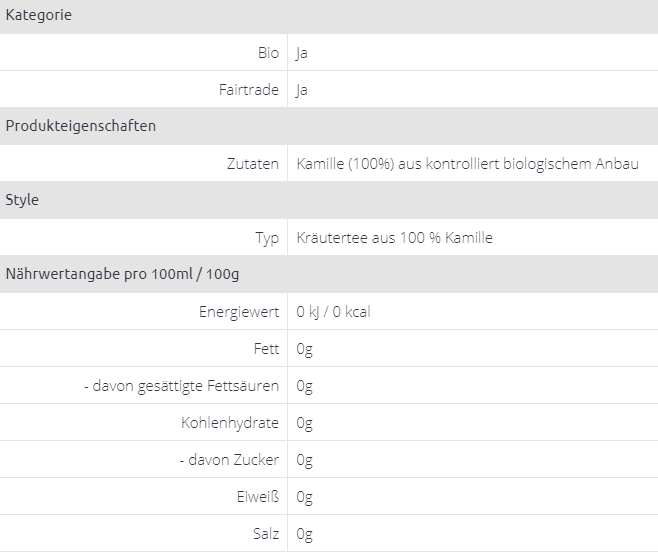The height and width of the screenshot is (552, 658).
Task: Select the Kohlenhydrate row label
Action: (x=230, y=423)
